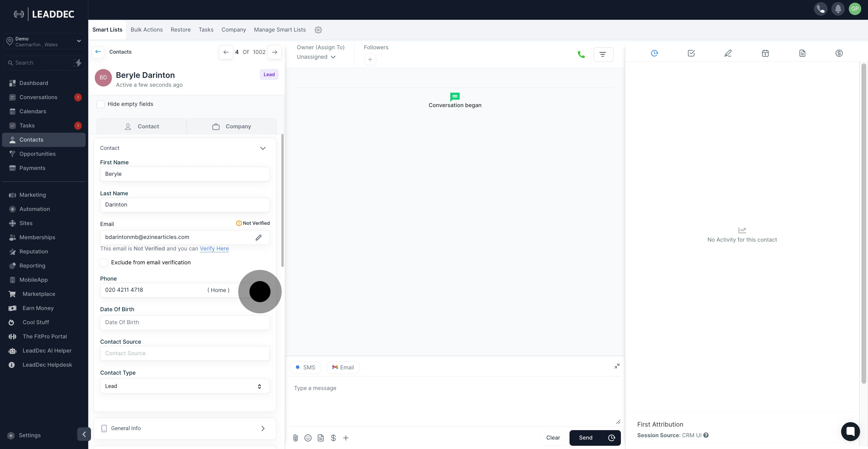
Task: Click Lead tag badge
Action: (x=269, y=75)
